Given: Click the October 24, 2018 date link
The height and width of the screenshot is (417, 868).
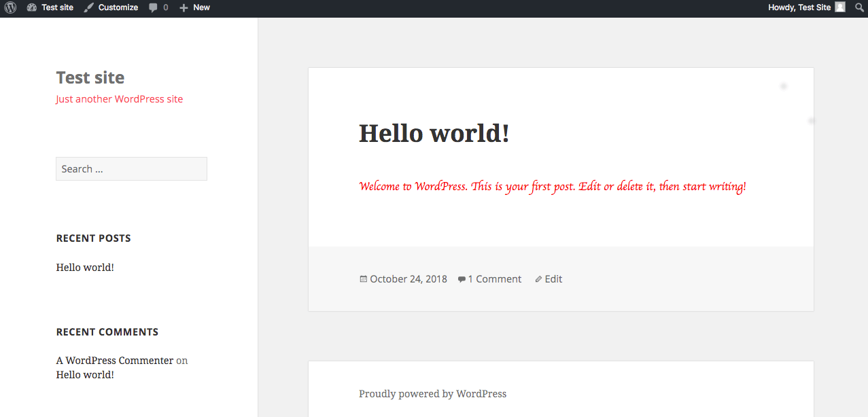Looking at the screenshot, I should pyautogui.click(x=409, y=279).
